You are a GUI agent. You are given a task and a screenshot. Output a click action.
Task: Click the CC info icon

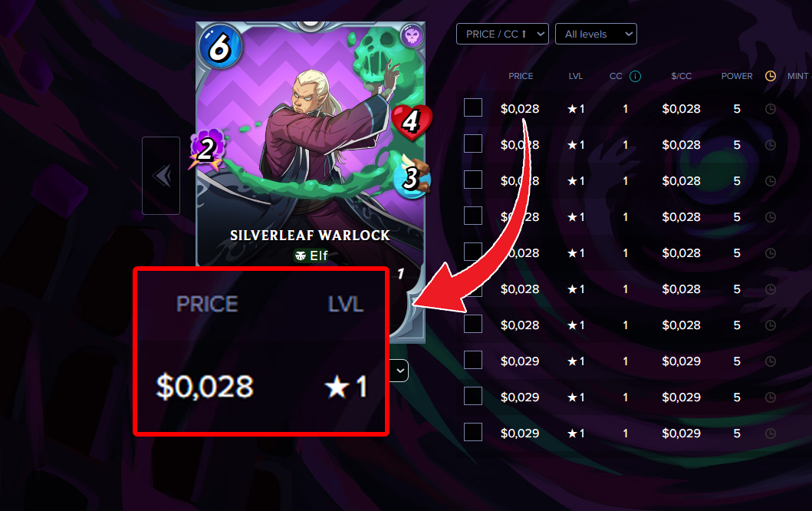(x=635, y=76)
